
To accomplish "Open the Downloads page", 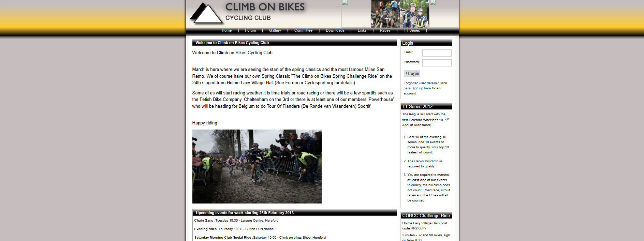I will point(335,30).
